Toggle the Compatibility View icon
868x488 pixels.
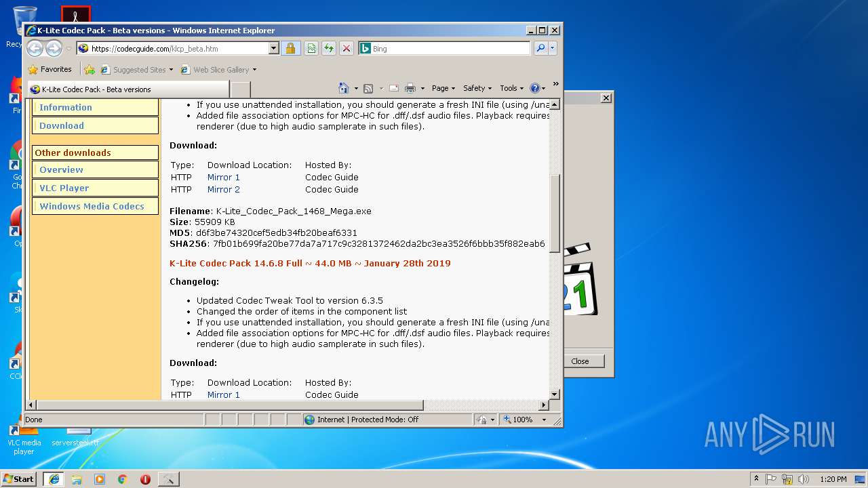[311, 48]
